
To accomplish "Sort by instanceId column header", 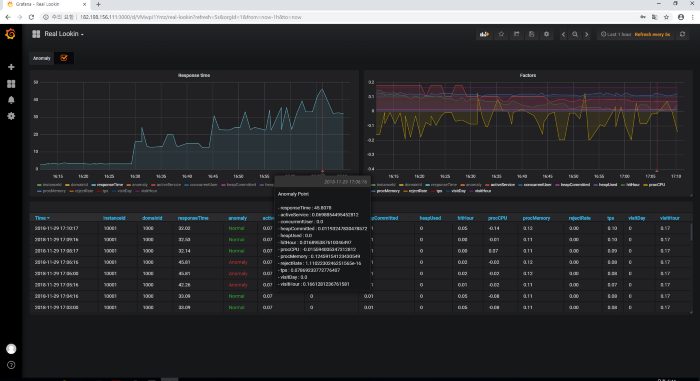I will pyautogui.click(x=114, y=218).
